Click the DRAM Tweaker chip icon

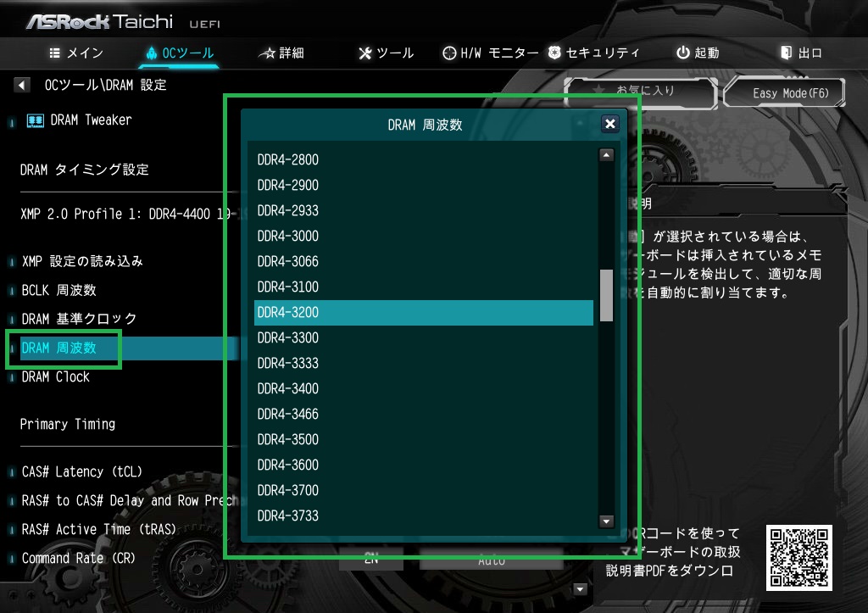(36, 120)
